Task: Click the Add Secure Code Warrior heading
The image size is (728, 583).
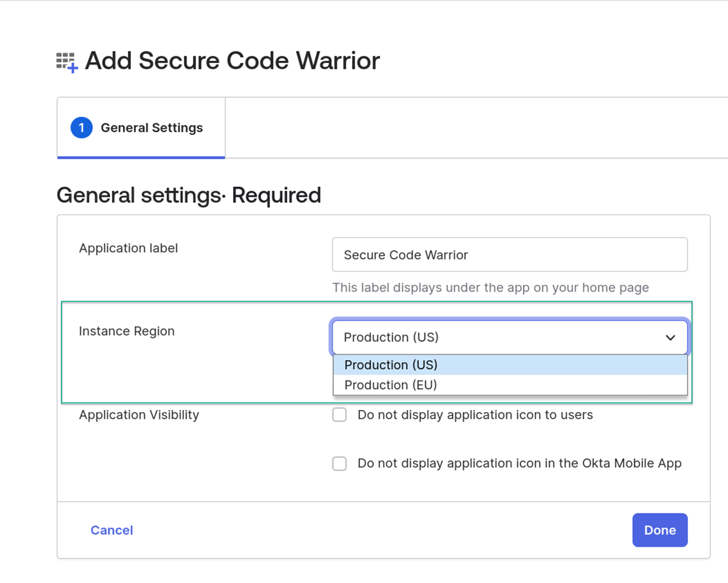Action: point(232,61)
